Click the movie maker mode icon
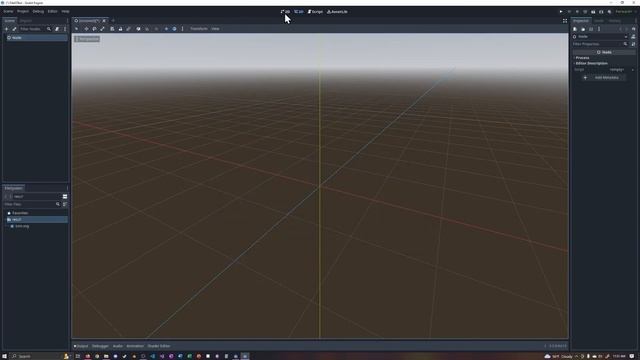 pyautogui.click(x=609, y=12)
